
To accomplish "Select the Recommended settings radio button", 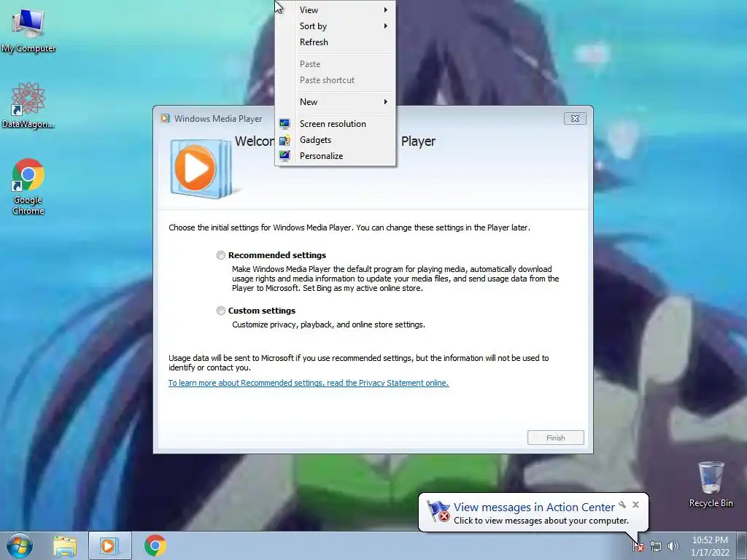I will point(220,255).
